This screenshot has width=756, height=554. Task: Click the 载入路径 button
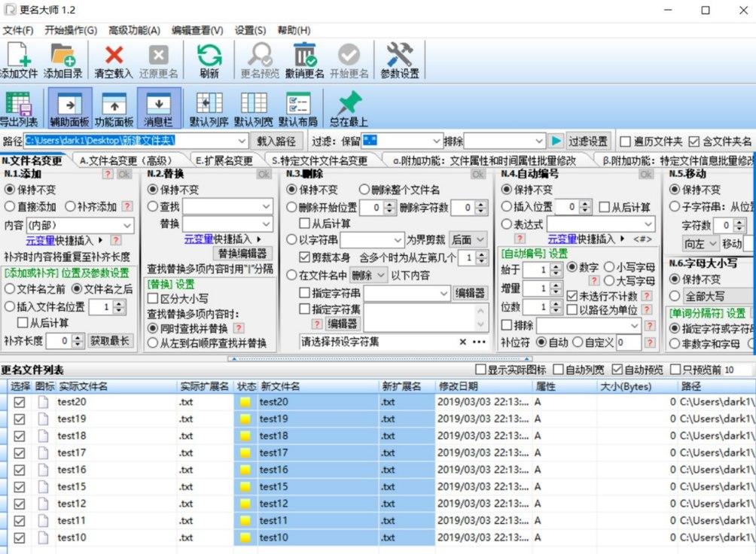pyautogui.click(x=277, y=141)
